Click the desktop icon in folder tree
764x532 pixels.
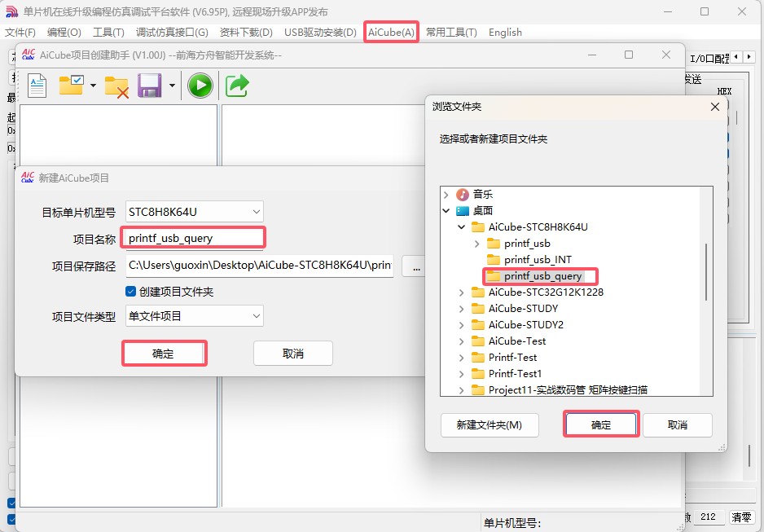[462, 210]
